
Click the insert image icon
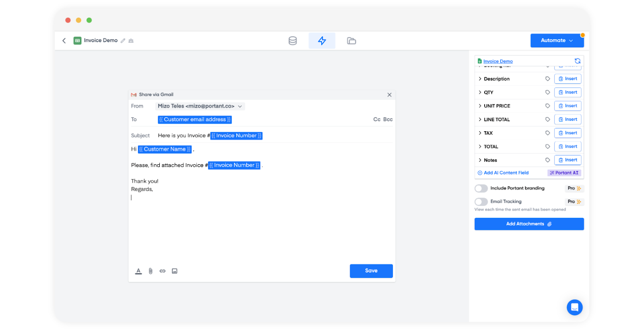click(175, 271)
